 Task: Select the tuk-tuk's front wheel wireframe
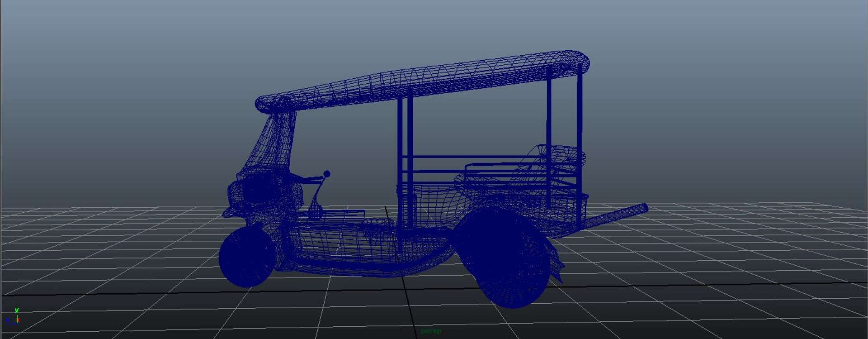click(247, 257)
